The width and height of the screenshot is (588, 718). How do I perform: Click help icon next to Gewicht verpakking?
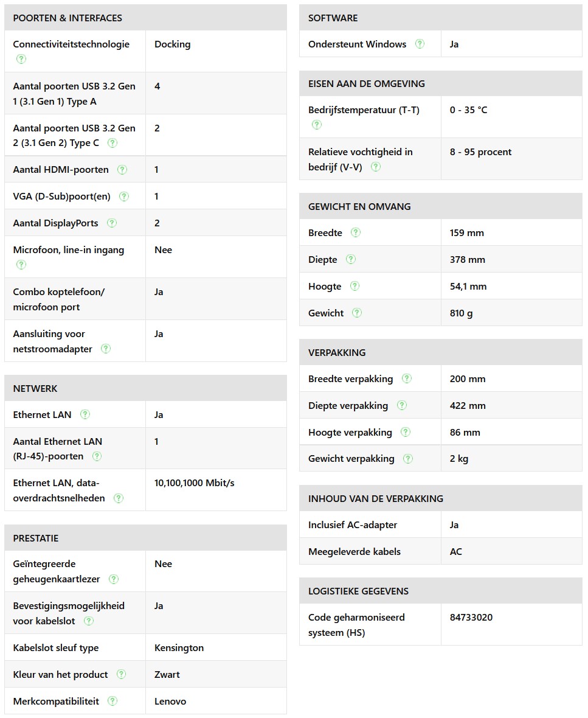(408, 459)
